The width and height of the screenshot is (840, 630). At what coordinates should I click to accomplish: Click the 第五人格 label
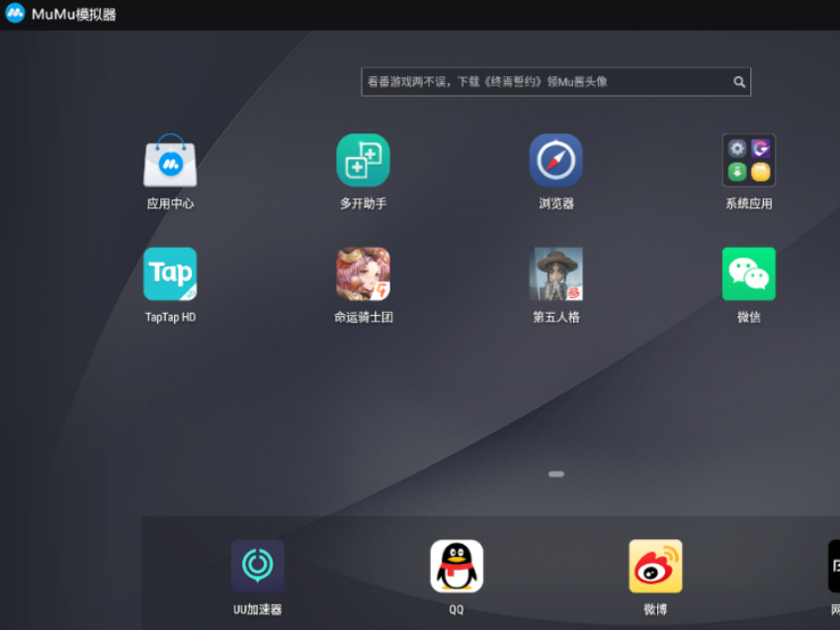click(556, 317)
